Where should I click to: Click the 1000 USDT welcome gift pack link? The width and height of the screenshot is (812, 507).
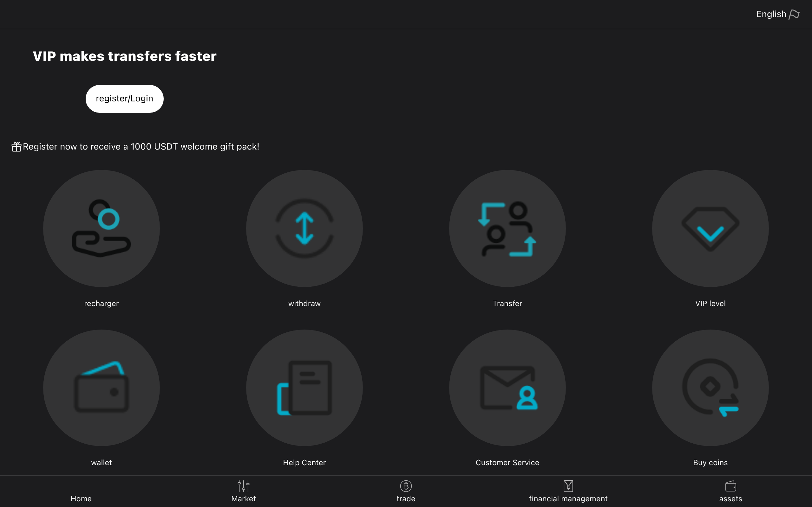141,146
